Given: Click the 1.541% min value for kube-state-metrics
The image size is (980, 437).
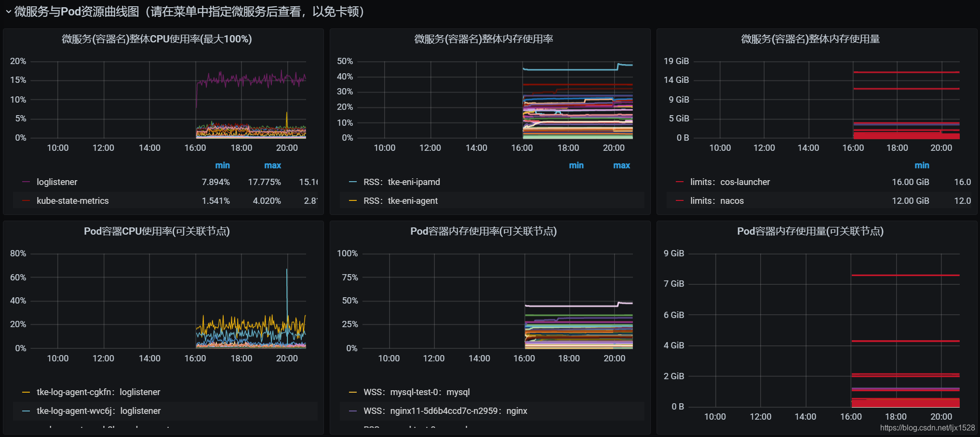Looking at the screenshot, I should [x=215, y=201].
